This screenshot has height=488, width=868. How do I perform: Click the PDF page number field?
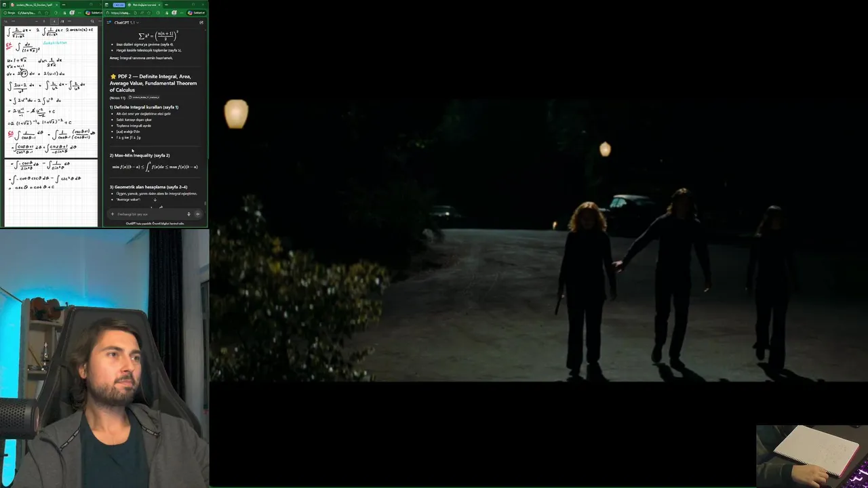click(54, 21)
